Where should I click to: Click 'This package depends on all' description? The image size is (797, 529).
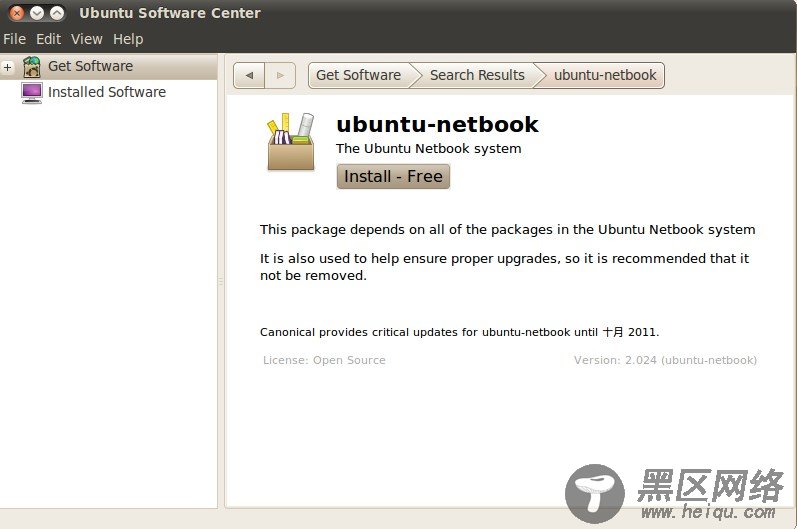(x=507, y=230)
